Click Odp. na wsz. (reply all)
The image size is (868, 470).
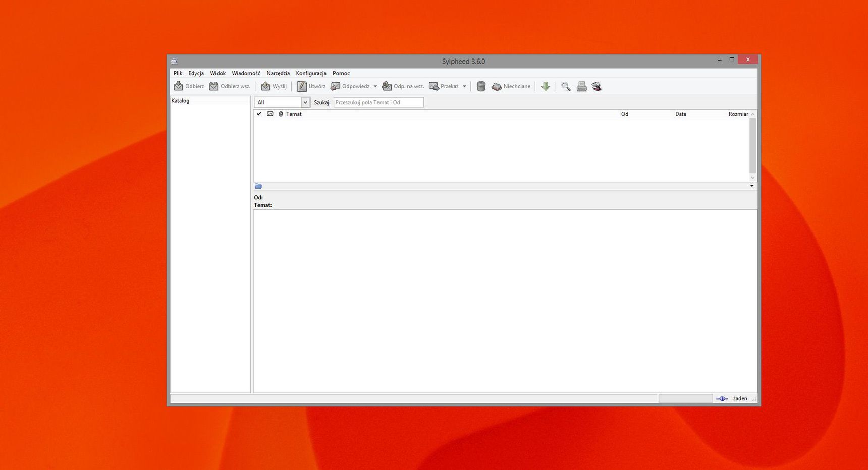click(x=403, y=86)
